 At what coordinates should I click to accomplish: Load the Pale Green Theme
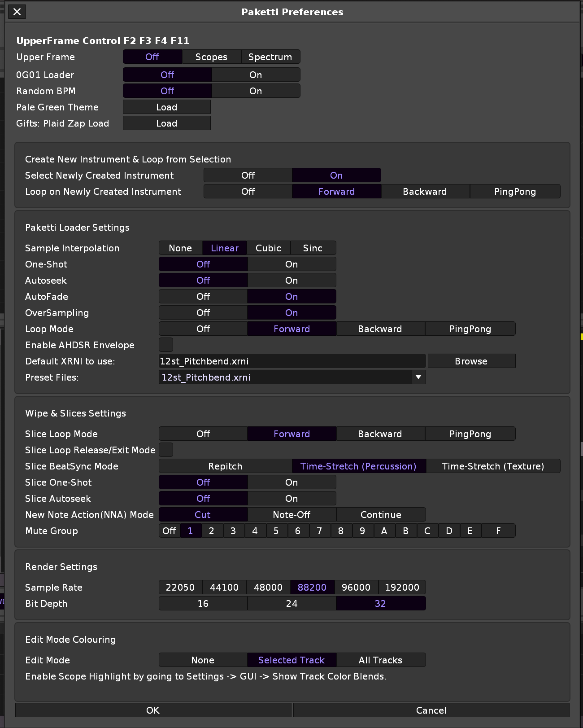166,107
